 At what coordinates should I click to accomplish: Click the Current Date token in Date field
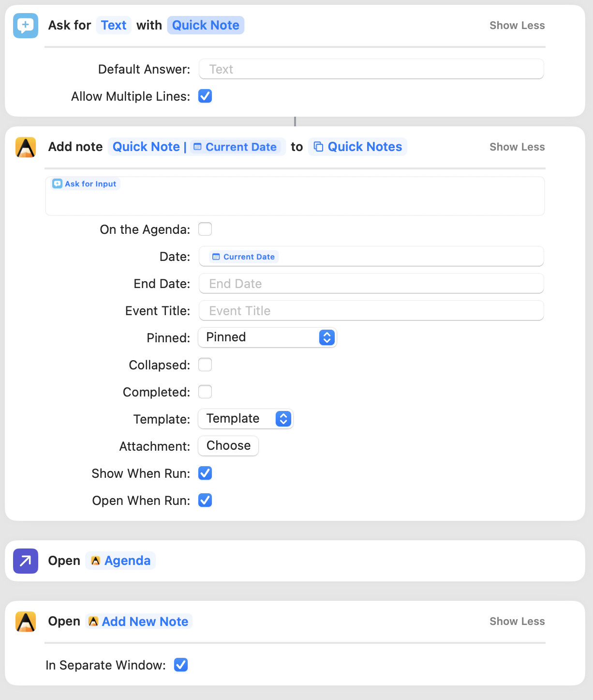click(x=244, y=257)
